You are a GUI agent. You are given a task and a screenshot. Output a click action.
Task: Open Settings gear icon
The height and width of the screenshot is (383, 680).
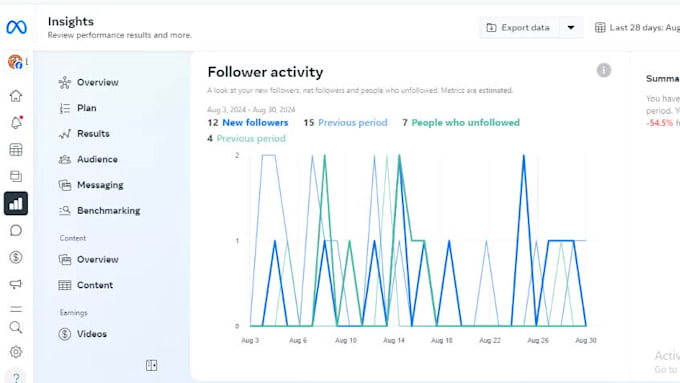[16, 352]
